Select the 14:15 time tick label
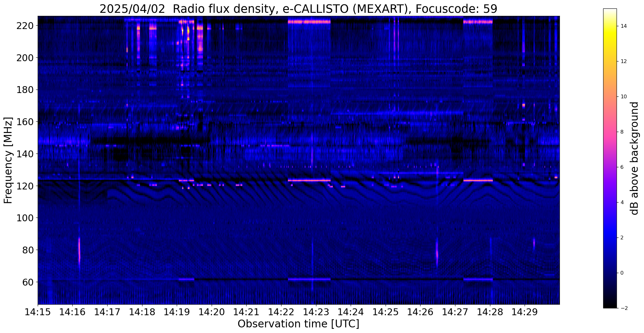The height and width of the screenshot is (333, 644). pyautogui.click(x=38, y=312)
